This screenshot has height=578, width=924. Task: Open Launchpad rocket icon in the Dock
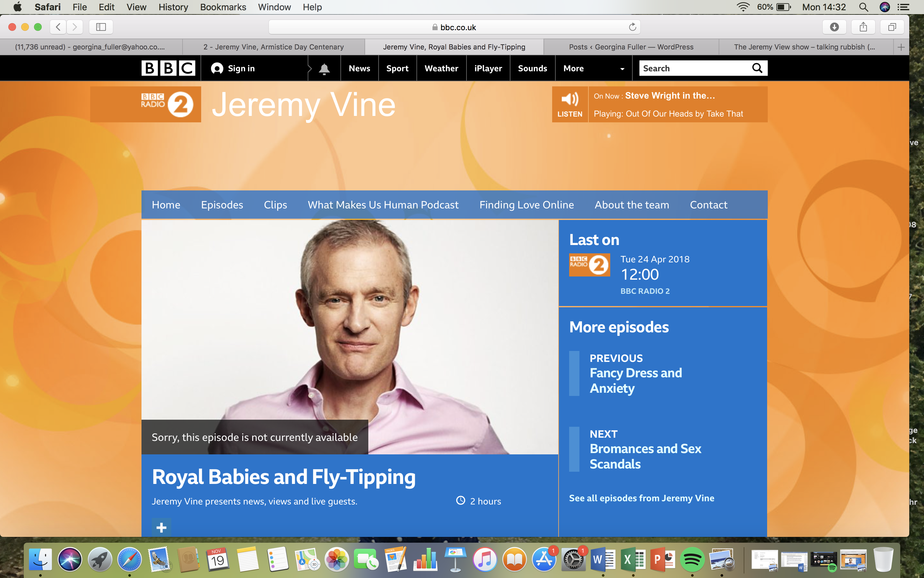click(x=100, y=559)
